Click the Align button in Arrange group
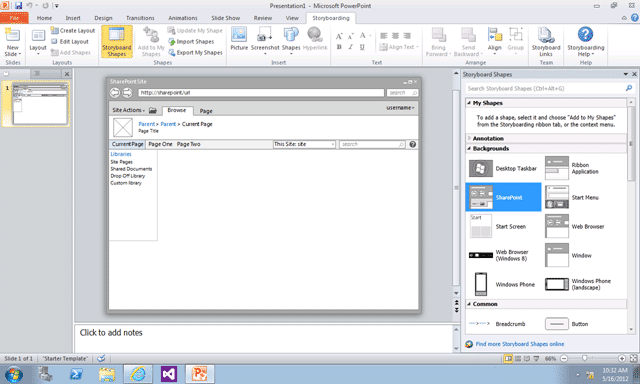 coord(494,40)
